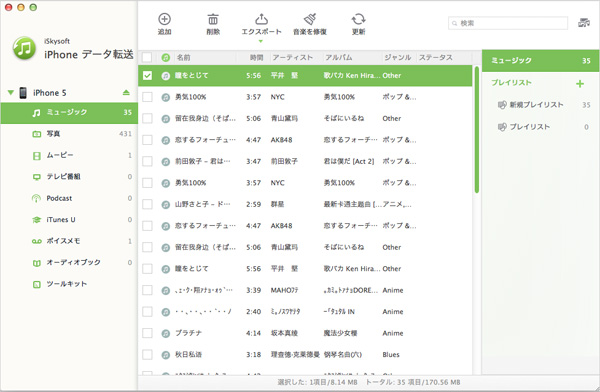
Task: Check the first 勇気100% row checkbox
Action: tap(147, 97)
